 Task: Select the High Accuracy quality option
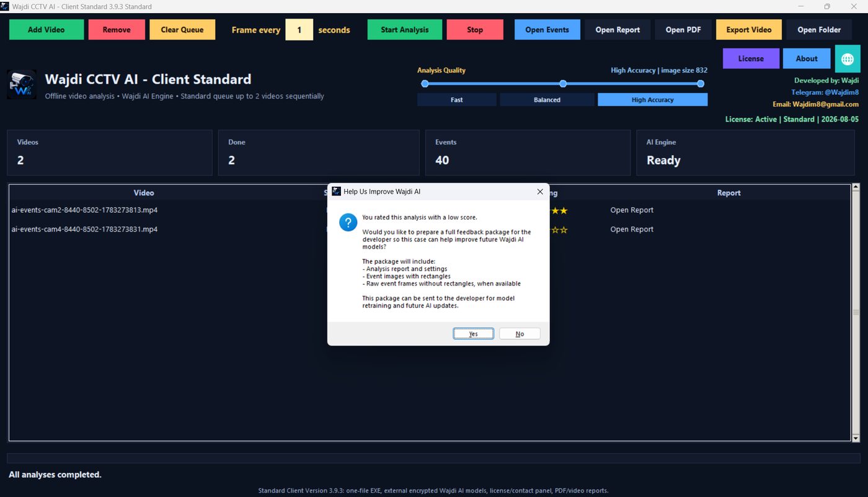coord(652,100)
